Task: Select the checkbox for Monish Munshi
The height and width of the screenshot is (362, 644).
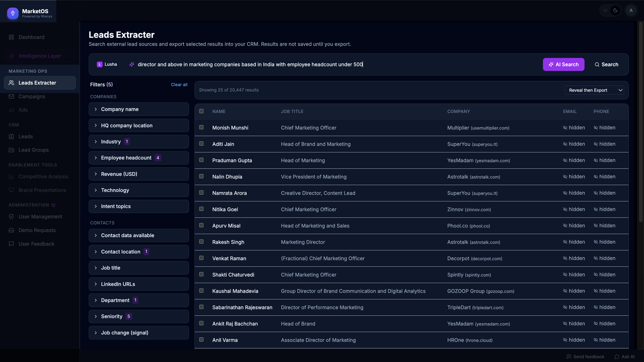Action: (201, 127)
